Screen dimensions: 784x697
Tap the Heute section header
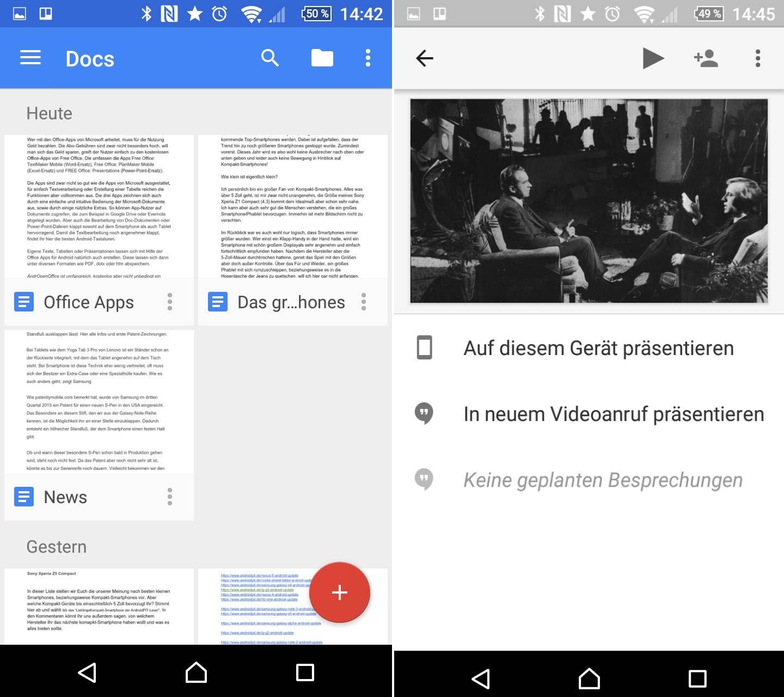pos(50,113)
